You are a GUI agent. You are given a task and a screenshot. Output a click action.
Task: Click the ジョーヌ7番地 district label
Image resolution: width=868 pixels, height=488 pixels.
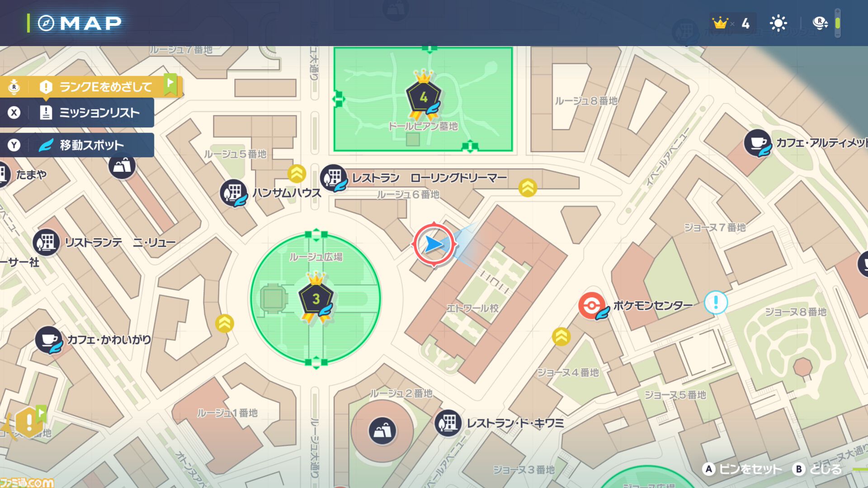(715, 228)
